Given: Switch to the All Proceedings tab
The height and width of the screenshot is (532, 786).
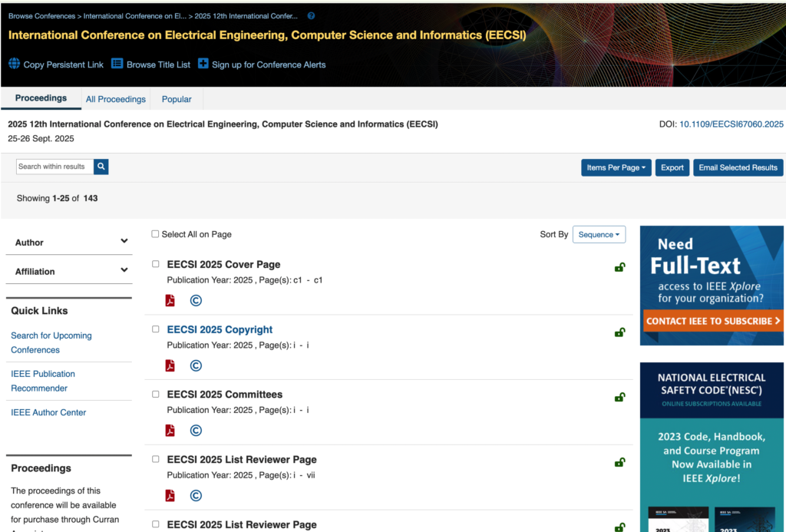Looking at the screenshot, I should tap(116, 99).
